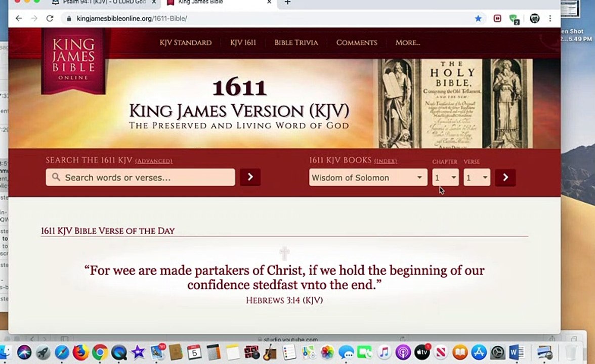This screenshot has height=364, width=595.
Task: Open the Chrome profile avatar
Action: click(x=534, y=18)
